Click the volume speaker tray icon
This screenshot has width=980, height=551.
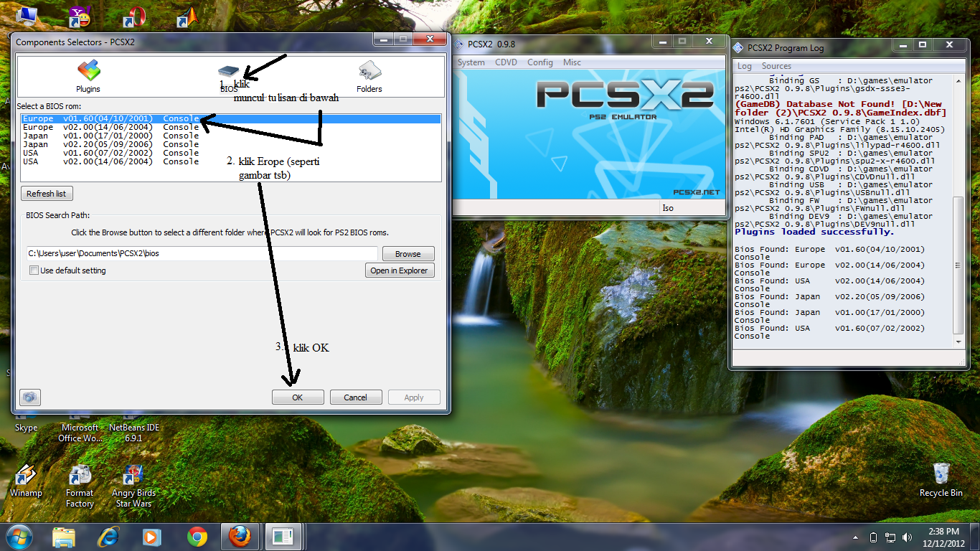coord(908,537)
